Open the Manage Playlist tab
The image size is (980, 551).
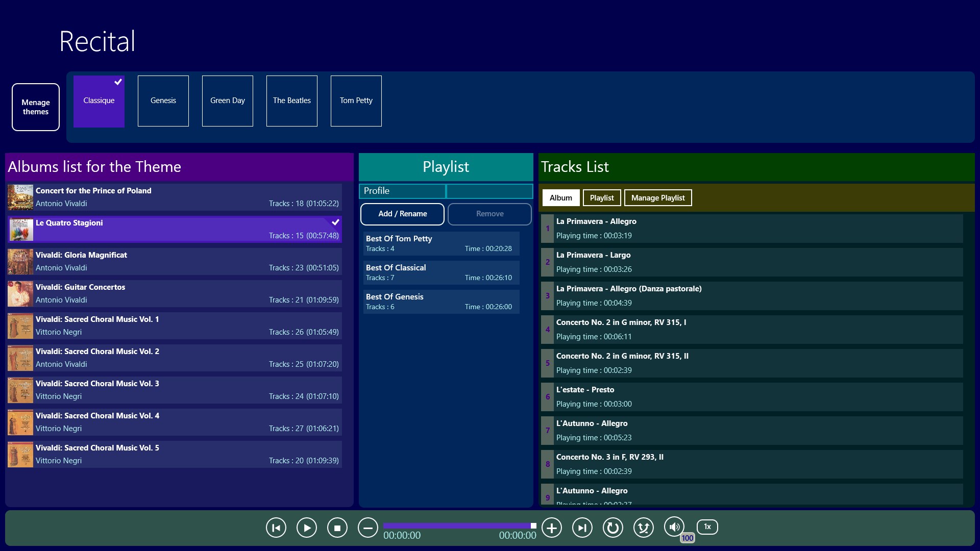tap(658, 198)
